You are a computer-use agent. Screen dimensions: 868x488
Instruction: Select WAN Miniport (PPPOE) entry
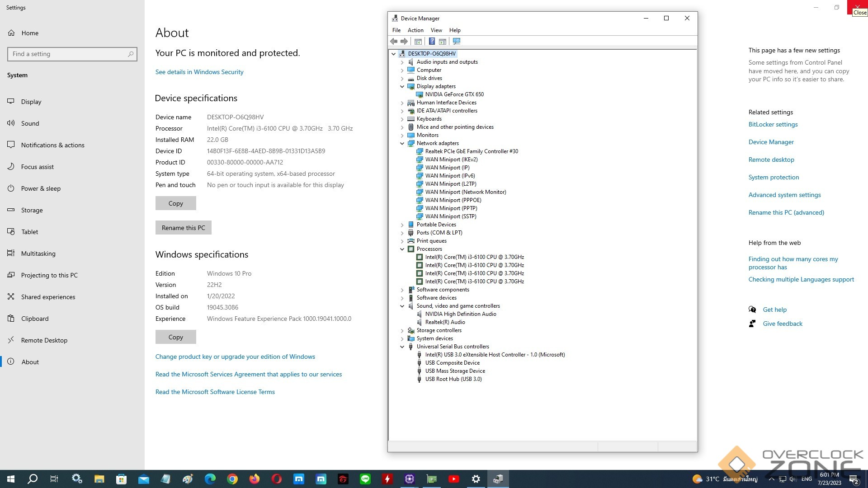[x=453, y=200]
